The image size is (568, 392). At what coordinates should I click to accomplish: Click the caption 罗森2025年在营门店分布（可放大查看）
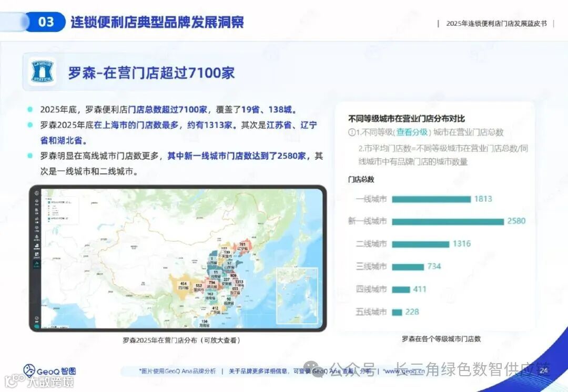181,340
